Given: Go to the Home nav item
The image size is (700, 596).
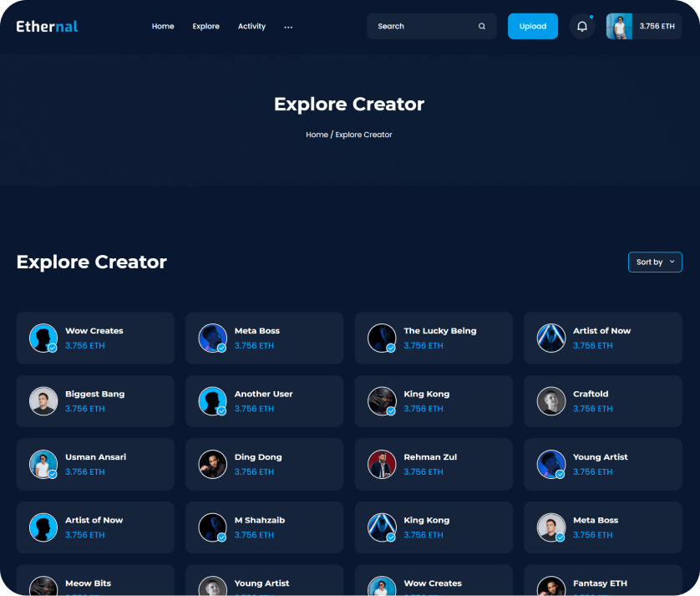Looking at the screenshot, I should [x=163, y=27].
